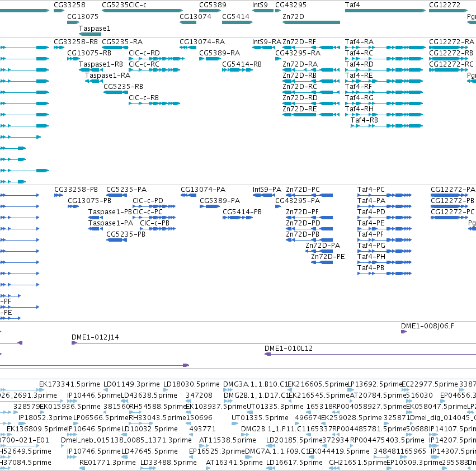The height and width of the screenshot is (471, 476).
Task: Select EST LD18030.5prime
Action: coord(191,384)
